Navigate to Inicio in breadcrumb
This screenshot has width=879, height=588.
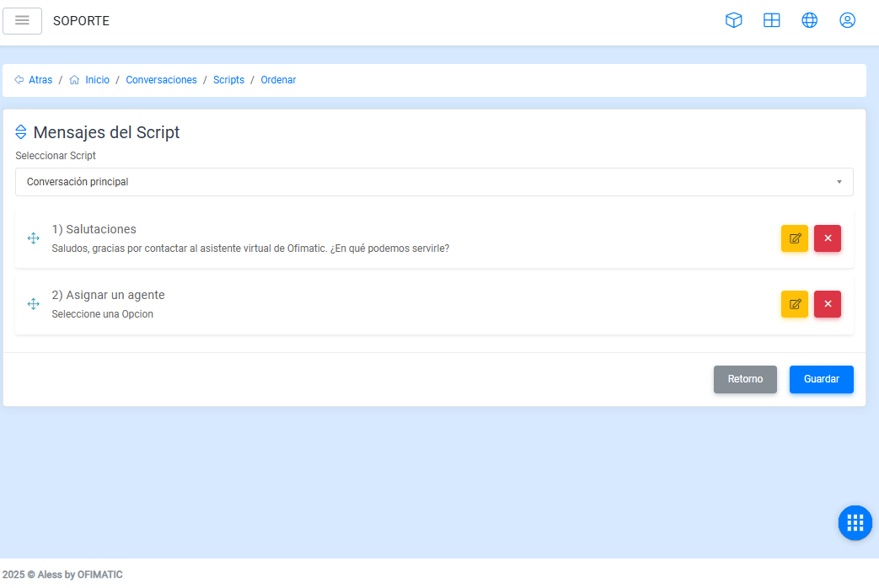coord(97,80)
